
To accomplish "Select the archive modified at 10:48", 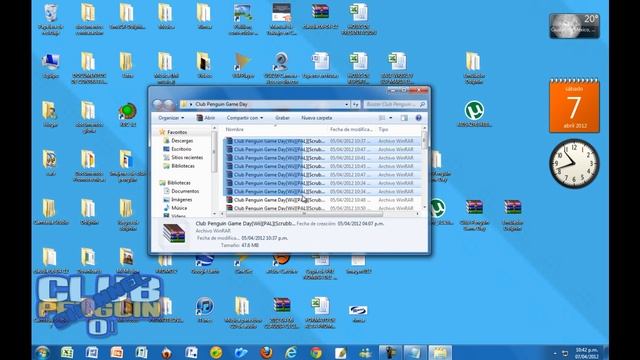I will pos(322,200).
